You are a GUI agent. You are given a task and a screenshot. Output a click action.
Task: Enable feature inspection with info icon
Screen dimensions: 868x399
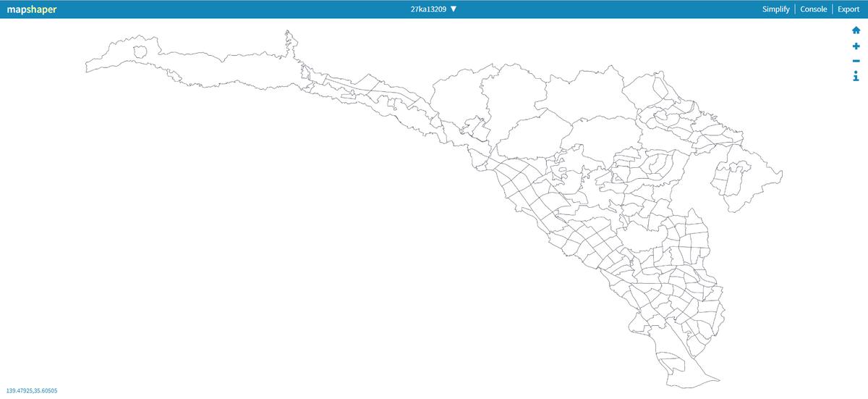click(x=856, y=76)
